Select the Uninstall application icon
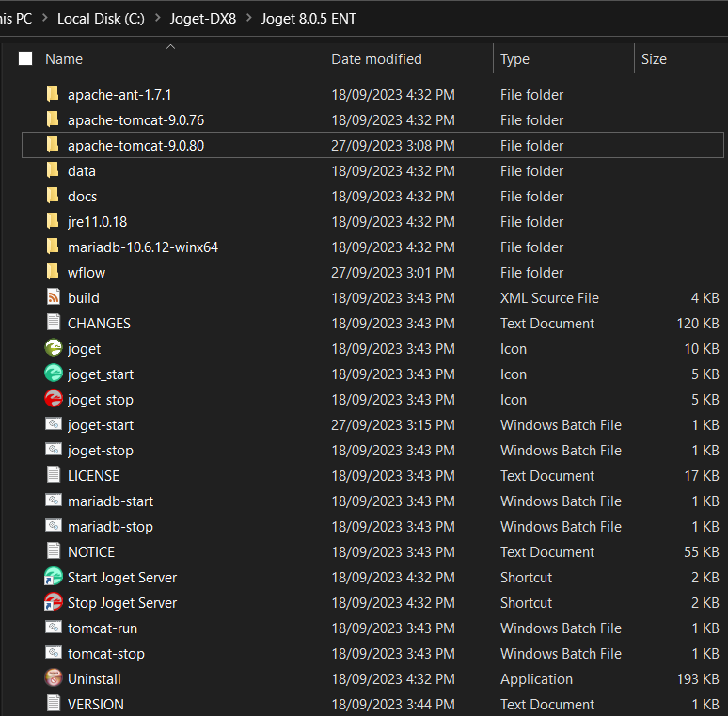Image resolution: width=728 pixels, height=716 pixels. 54,678
